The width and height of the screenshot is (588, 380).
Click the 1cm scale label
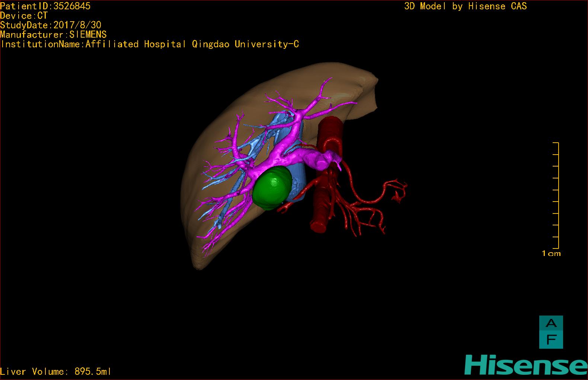click(551, 254)
